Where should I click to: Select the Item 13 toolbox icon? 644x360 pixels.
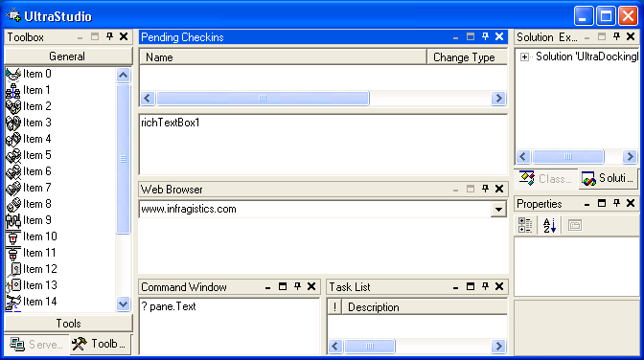(13, 285)
